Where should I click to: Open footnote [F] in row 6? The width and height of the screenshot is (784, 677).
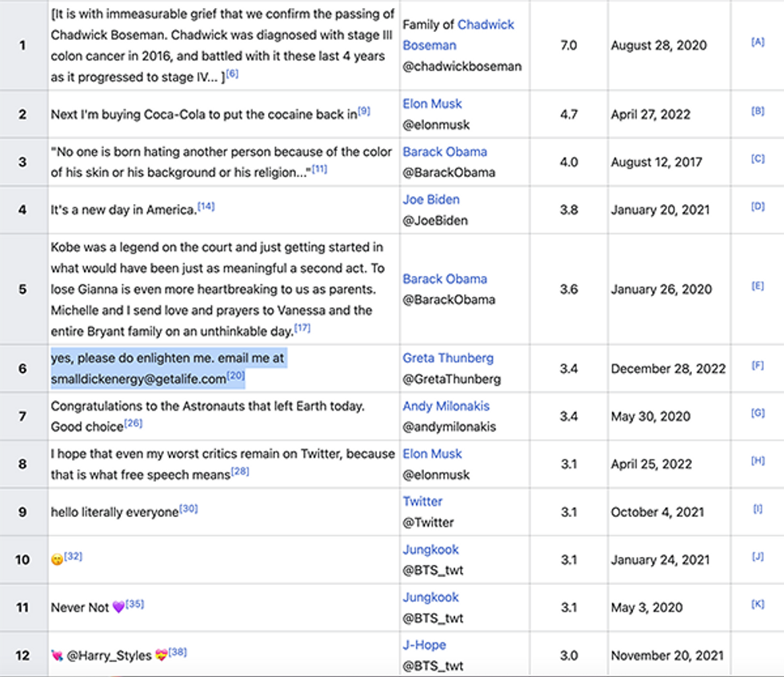(x=758, y=365)
